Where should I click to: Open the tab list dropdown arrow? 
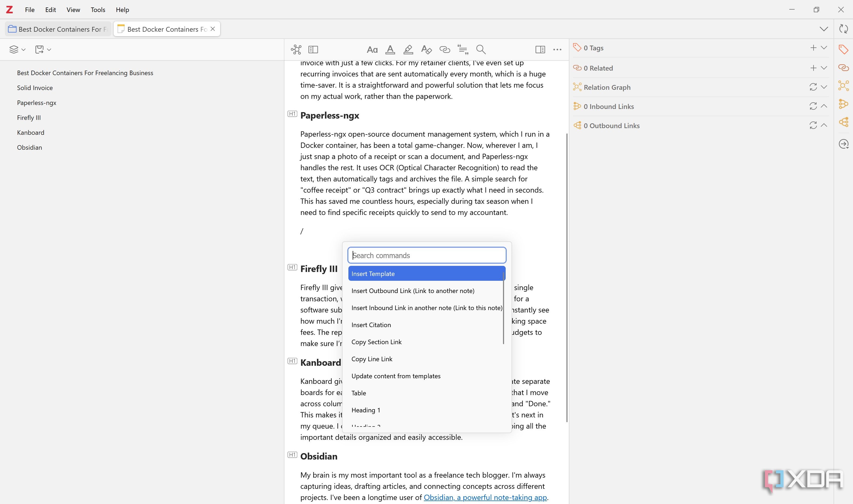tap(824, 29)
